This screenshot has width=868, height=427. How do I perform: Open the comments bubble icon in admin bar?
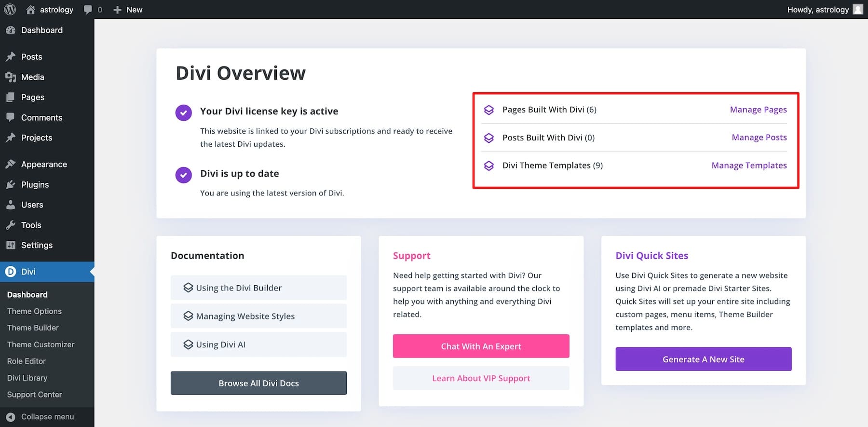88,10
